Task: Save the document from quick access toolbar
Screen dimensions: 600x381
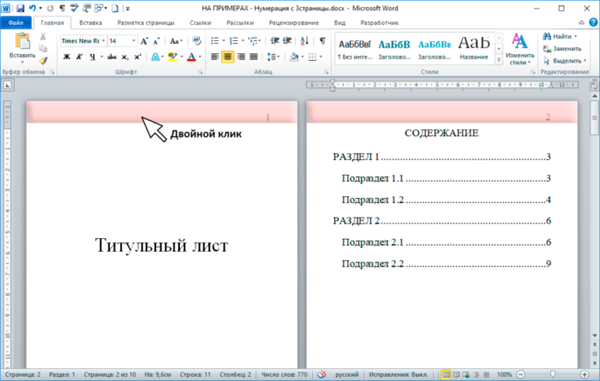Action: 20,8
